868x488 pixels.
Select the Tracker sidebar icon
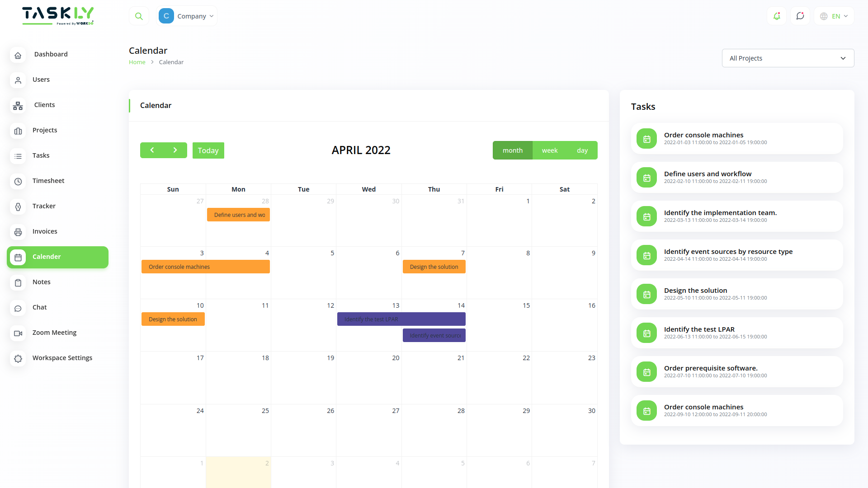18,207
